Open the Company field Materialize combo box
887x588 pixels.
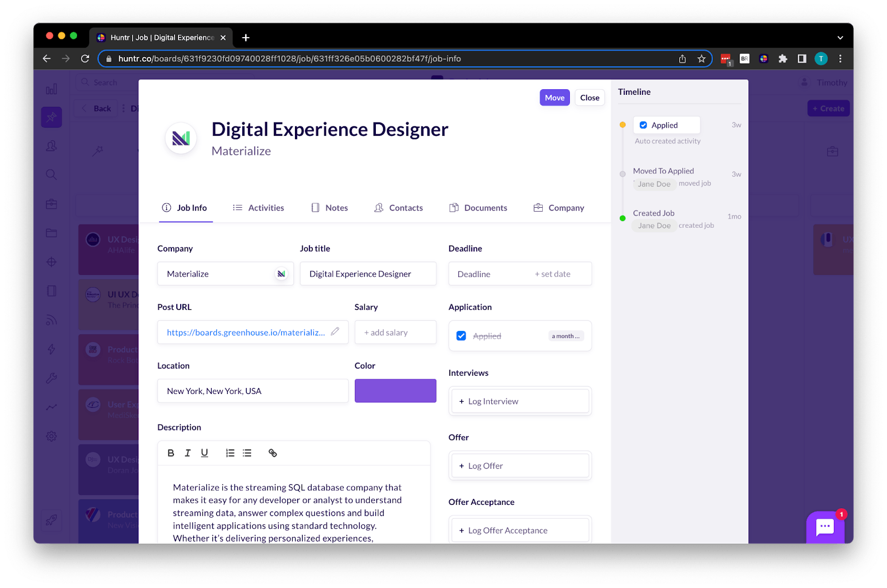tap(225, 274)
